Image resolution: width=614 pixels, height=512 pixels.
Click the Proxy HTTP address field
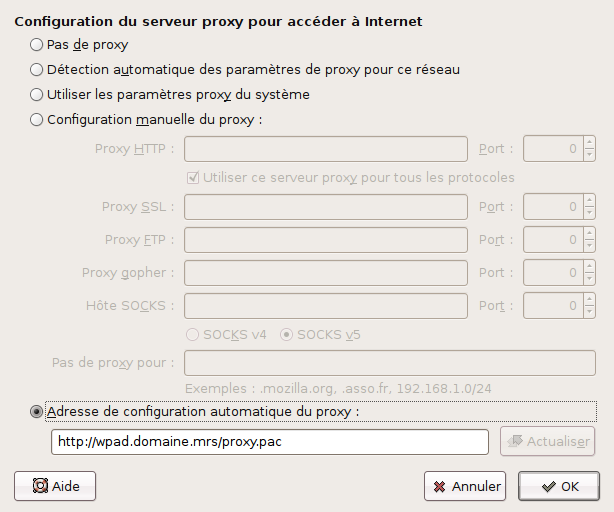tap(326, 149)
